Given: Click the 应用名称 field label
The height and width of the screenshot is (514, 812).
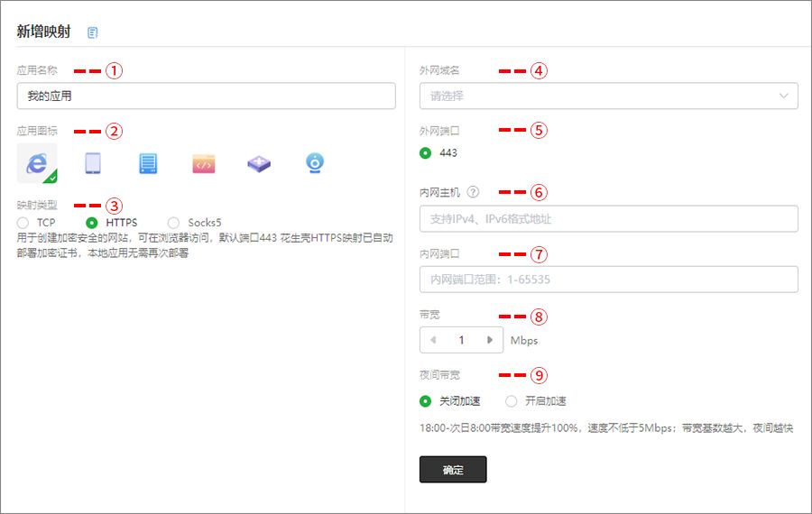Looking at the screenshot, I should point(37,70).
